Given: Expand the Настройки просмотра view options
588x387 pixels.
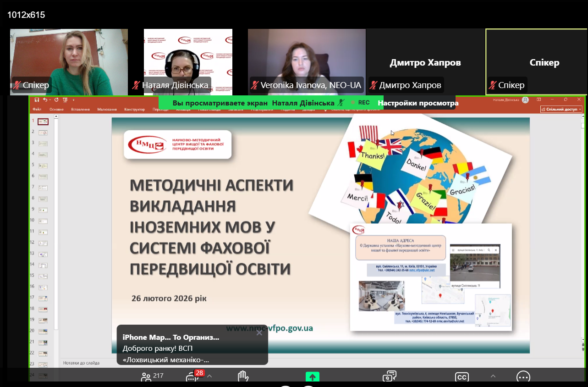Looking at the screenshot, I should 418,103.
